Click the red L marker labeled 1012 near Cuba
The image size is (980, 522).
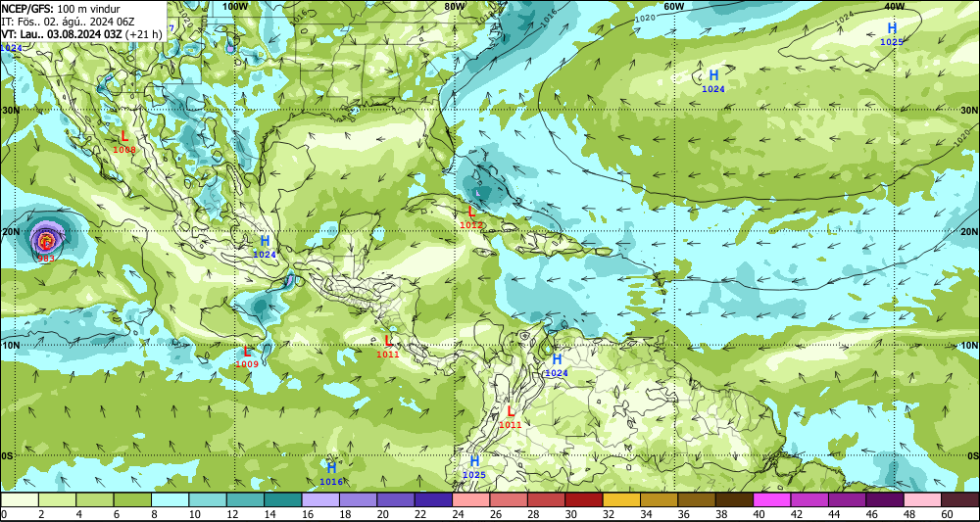click(471, 212)
